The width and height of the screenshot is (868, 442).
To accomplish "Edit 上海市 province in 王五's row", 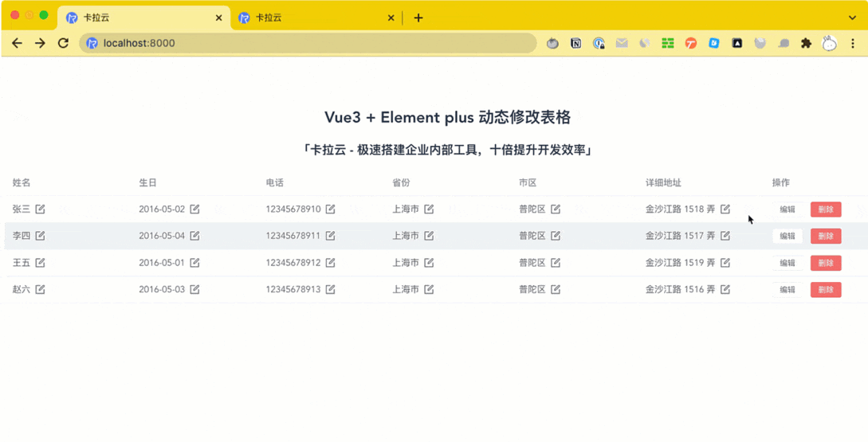I will [x=429, y=263].
